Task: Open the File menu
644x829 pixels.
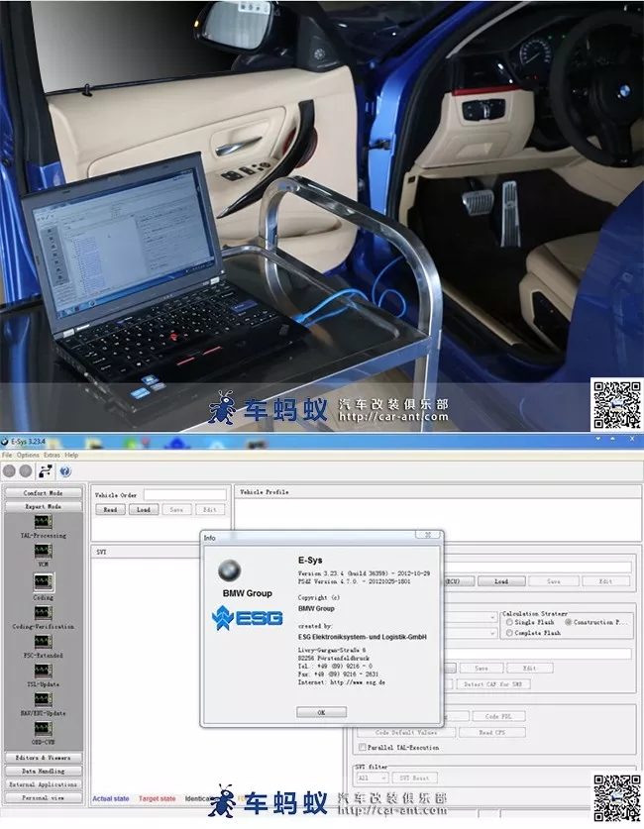Action: click(x=7, y=455)
